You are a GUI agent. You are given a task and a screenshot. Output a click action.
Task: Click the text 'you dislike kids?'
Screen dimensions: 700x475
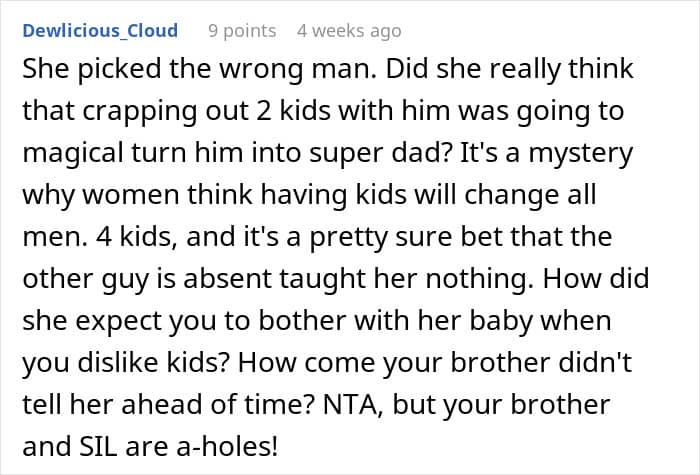coord(126,363)
